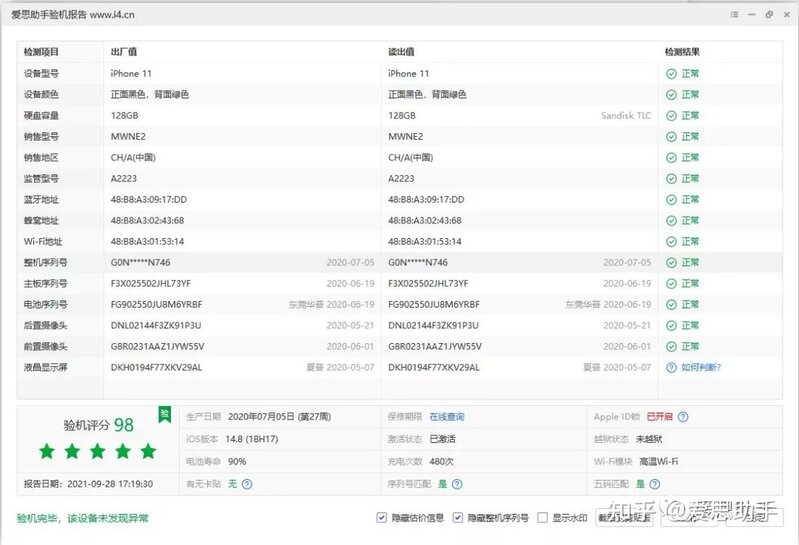Click the green 验 badge on score panel
Screen dimensions: 799x545
(163, 413)
